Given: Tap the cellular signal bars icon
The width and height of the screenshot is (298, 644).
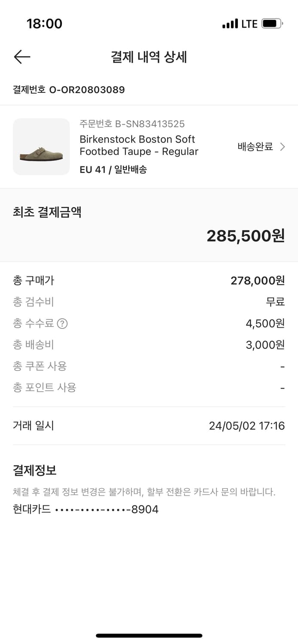Looking at the screenshot, I should 230,24.
